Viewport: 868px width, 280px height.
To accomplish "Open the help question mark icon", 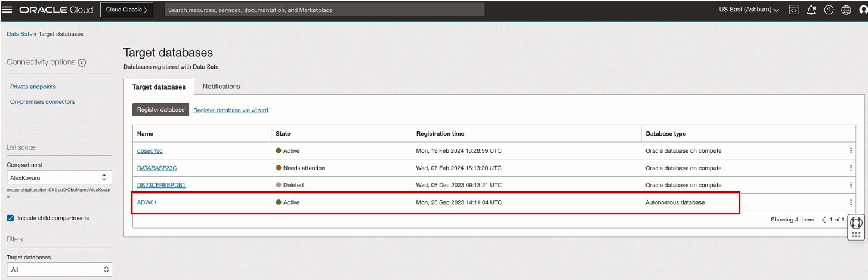I will click(x=829, y=10).
